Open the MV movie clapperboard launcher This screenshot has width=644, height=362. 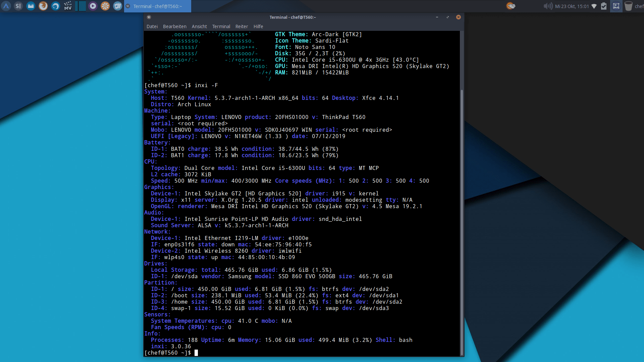pyautogui.click(x=68, y=6)
